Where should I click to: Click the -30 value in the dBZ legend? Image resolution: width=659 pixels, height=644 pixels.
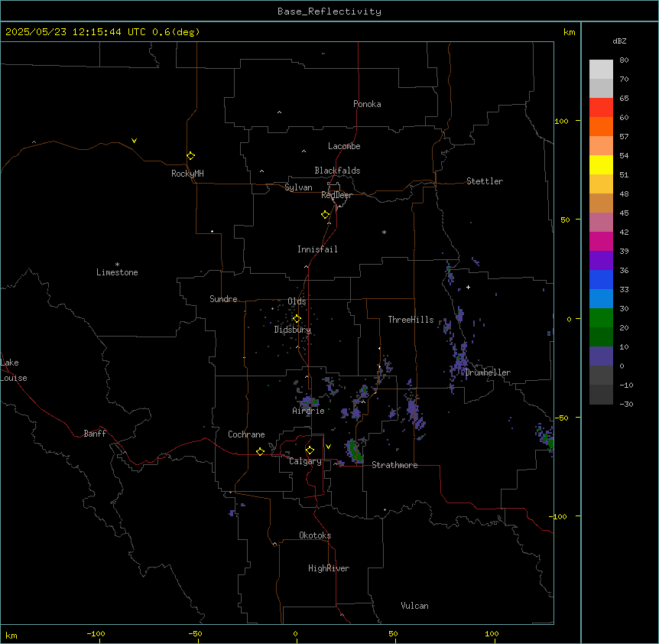[626, 404]
